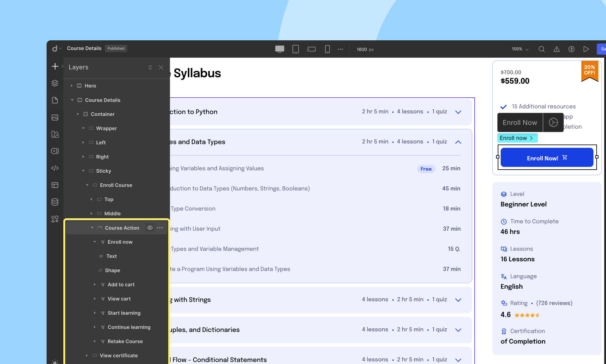Open the layout templates sidebar icon
The height and width of the screenshot is (364, 606).
(x=55, y=185)
